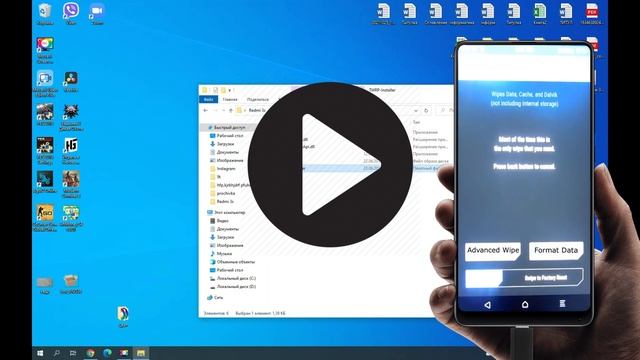Viewport: 640px width, 360px height.
Task: Play the video with the large play button
Action: pyautogui.click(x=330, y=164)
